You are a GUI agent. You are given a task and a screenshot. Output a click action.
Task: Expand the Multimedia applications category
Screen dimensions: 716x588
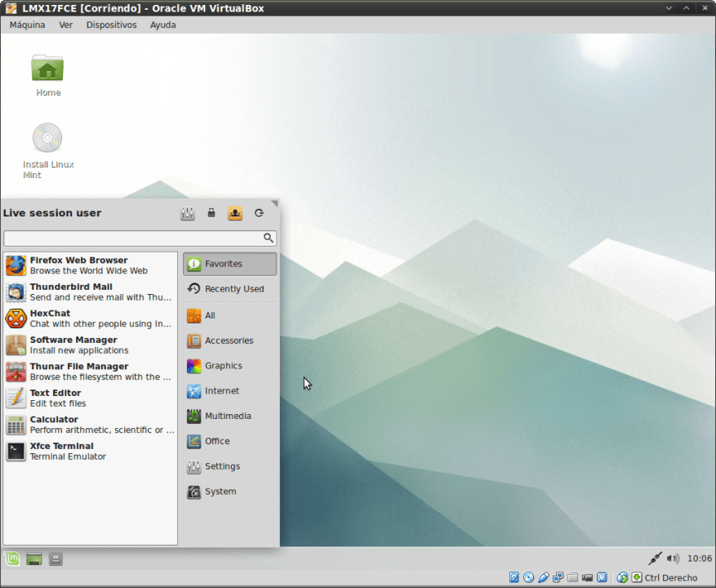(x=229, y=416)
